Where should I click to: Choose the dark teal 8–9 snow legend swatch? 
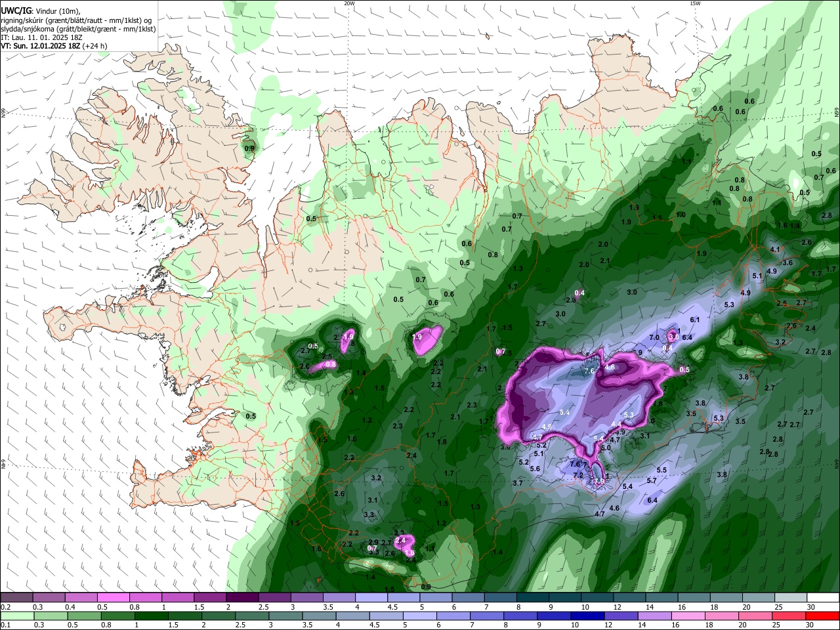[x=533, y=598]
